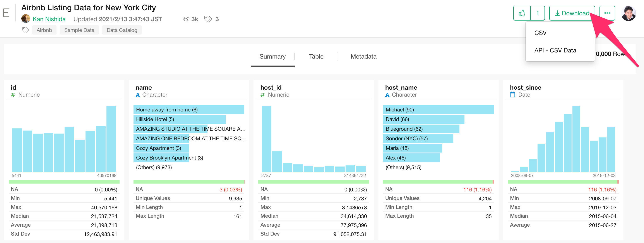Click the Sample Data tag
This screenshot has width=644, height=243.
click(79, 30)
